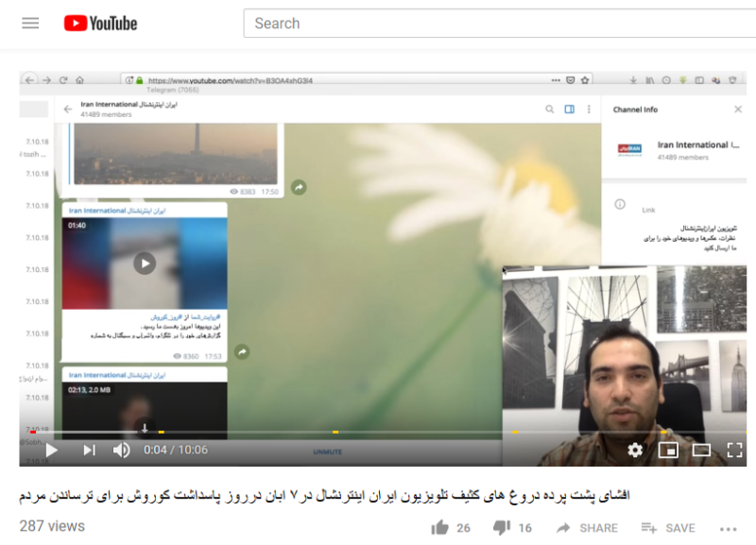756x545 pixels.
Task: Open the YouTube hamburger guide menu
Action: point(30,23)
